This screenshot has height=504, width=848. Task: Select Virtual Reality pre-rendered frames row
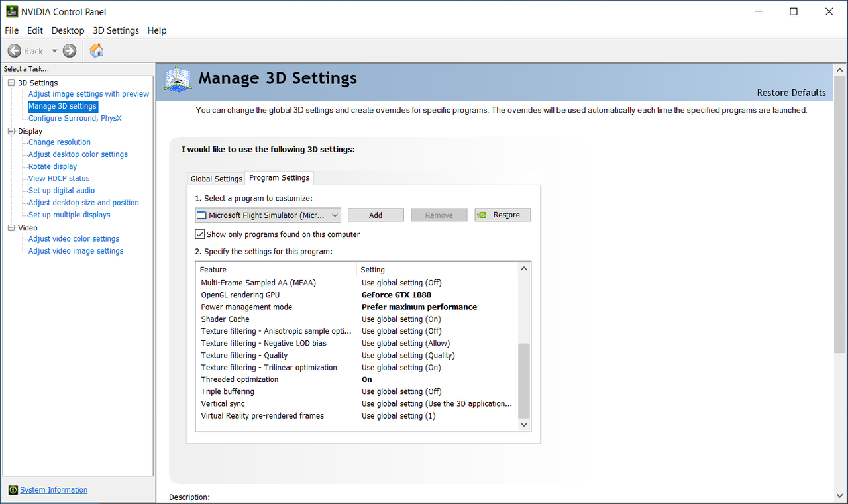(356, 416)
